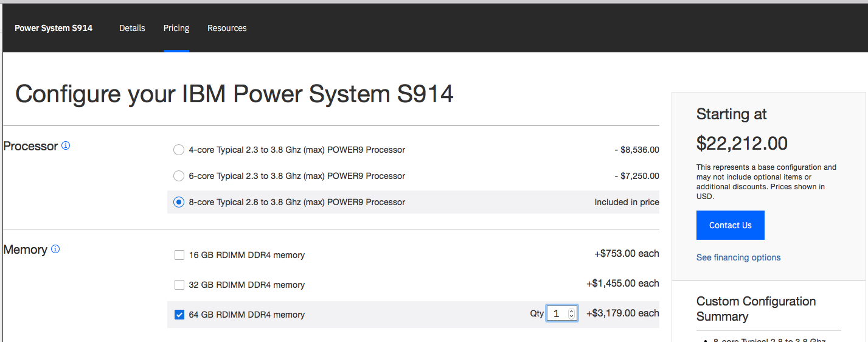Click the Memory section label

point(25,250)
